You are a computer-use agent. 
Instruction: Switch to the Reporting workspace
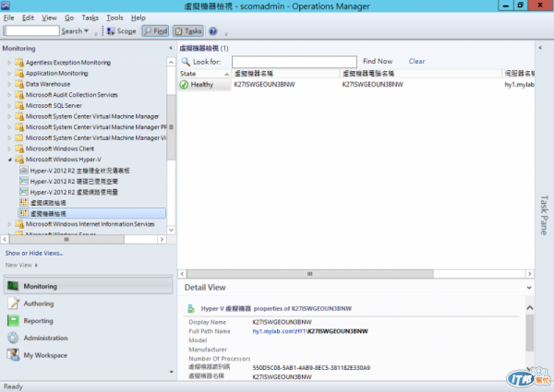[x=88, y=321]
